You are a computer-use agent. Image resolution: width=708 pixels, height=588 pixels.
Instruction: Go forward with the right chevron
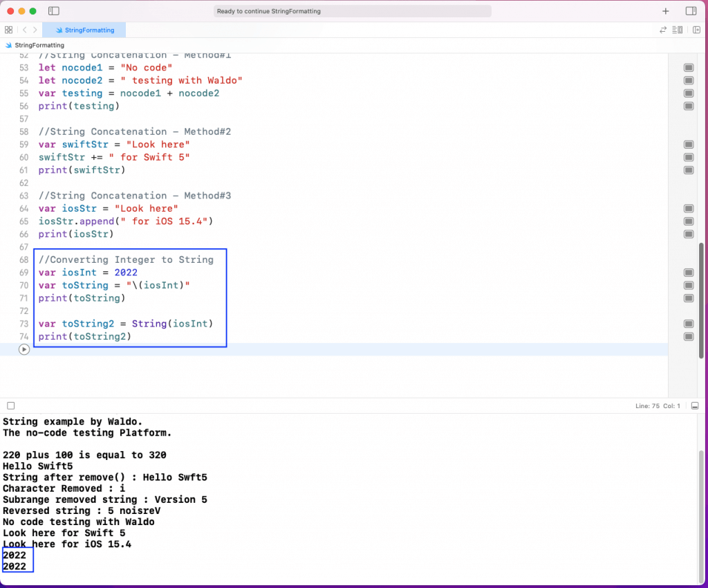pos(35,30)
